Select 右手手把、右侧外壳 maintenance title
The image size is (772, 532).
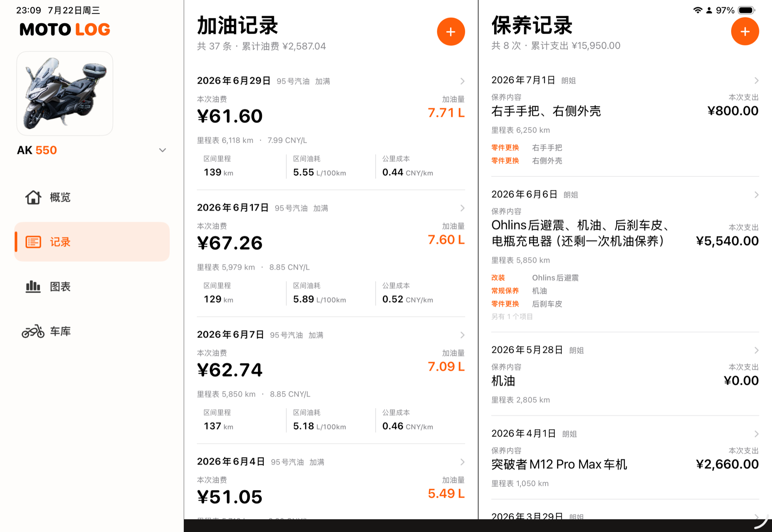[546, 111]
